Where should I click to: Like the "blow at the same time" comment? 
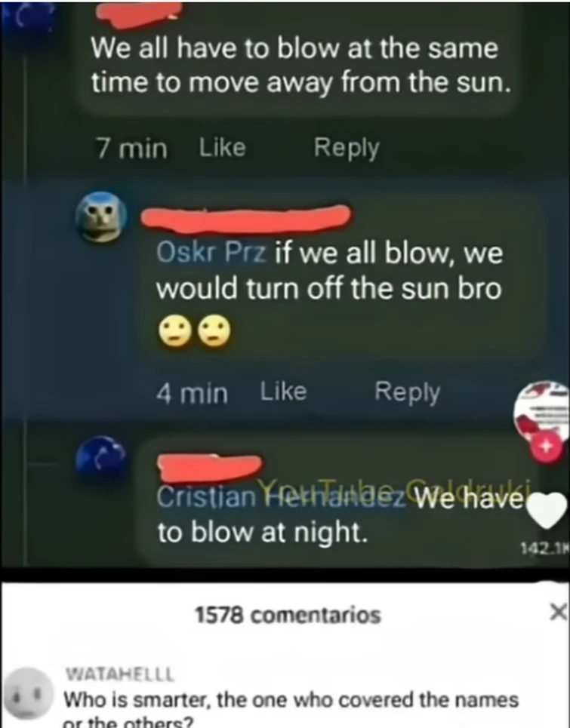(223, 148)
